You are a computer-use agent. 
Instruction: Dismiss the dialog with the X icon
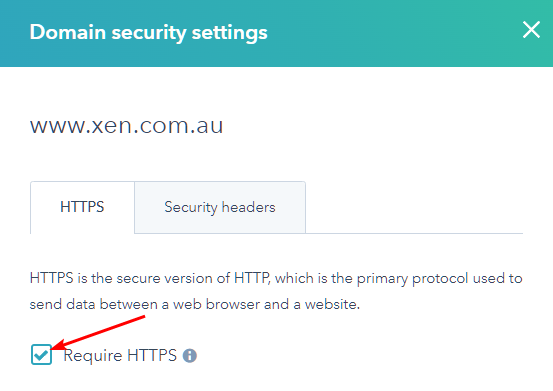[x=531, y=30]
